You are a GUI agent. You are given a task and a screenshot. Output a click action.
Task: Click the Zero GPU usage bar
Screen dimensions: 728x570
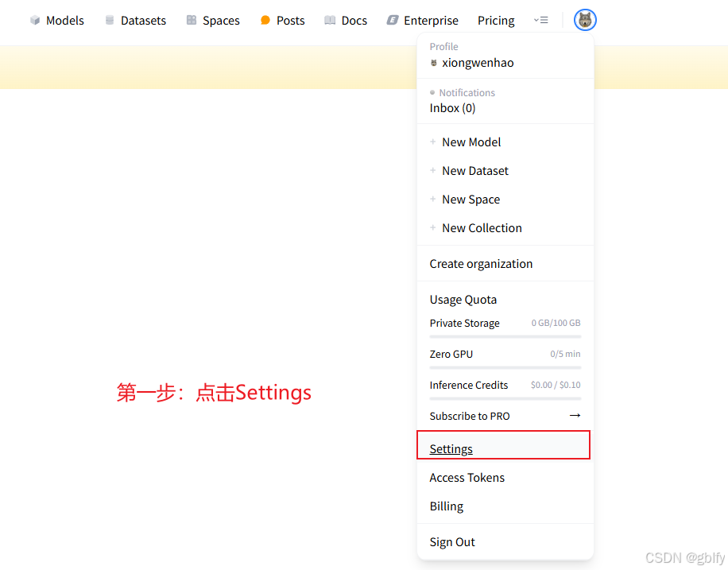pyautogui.click(x=505, y=367)
